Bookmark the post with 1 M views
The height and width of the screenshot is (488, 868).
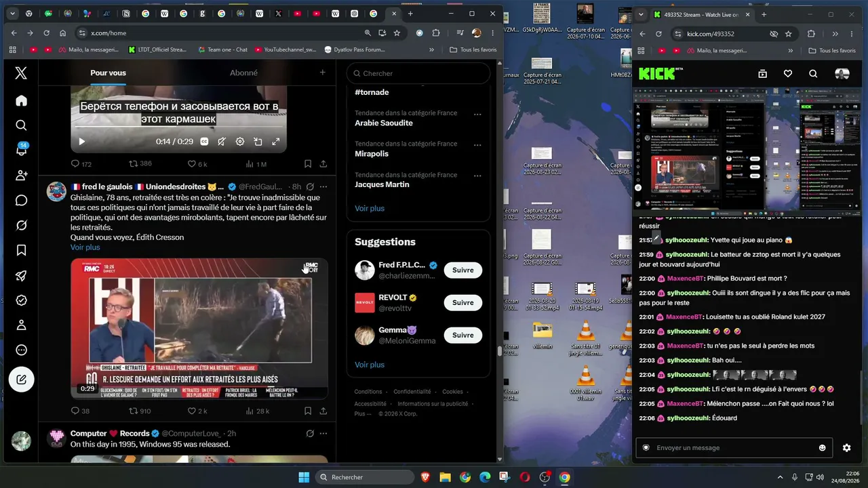point(308,164)
